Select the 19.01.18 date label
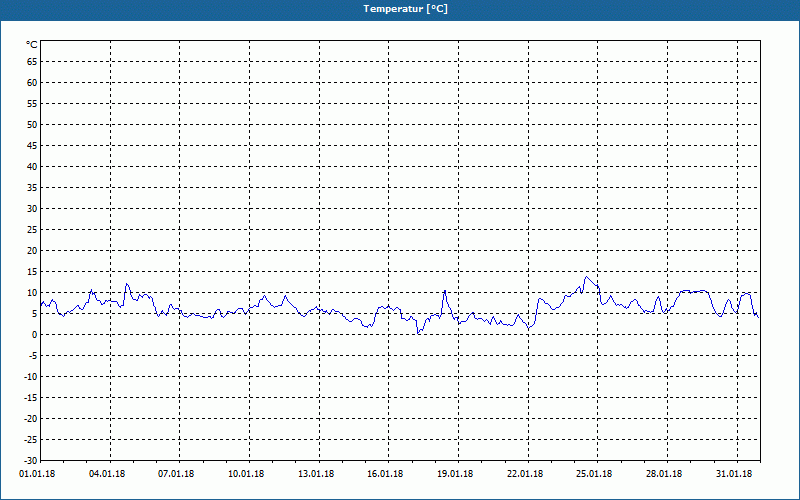The height and width of the screenshot is (500, 800). point(455,474)
